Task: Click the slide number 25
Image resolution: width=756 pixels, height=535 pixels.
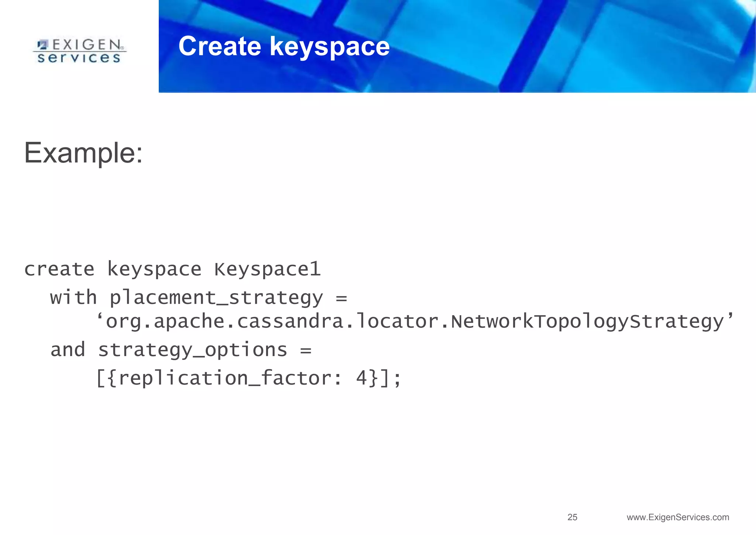Action: [572, 517]
